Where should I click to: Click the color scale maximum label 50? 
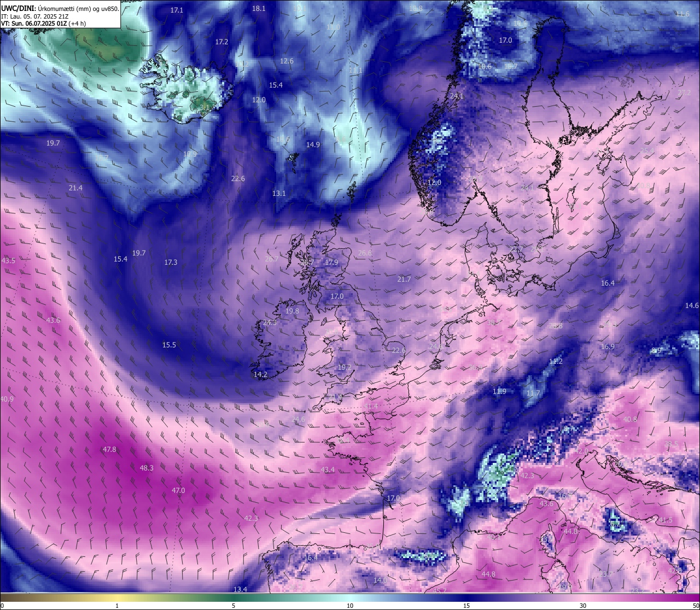695,606
